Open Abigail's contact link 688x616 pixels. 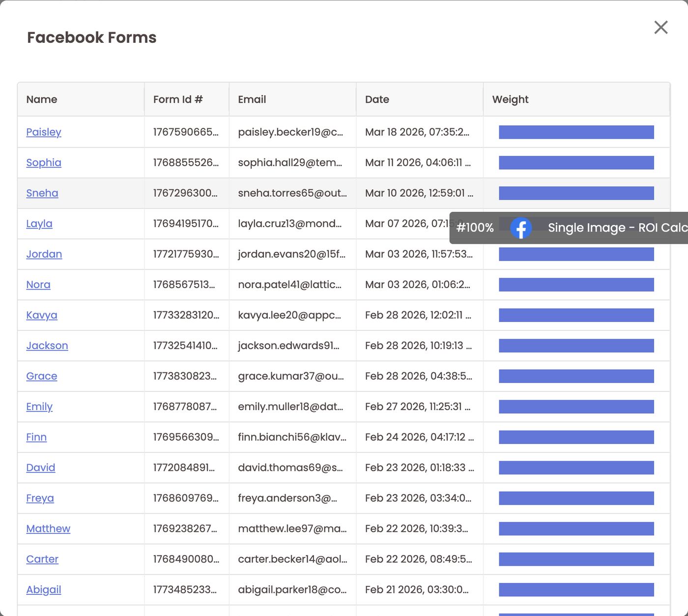(44, 589)
